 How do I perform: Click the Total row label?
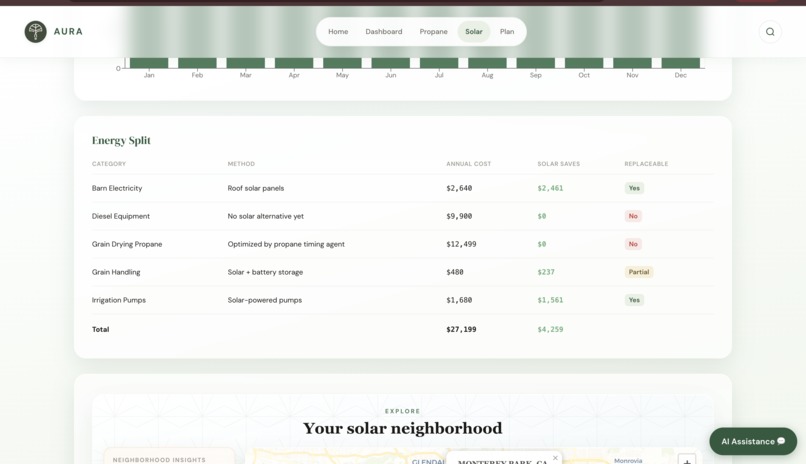coord(101,329)
